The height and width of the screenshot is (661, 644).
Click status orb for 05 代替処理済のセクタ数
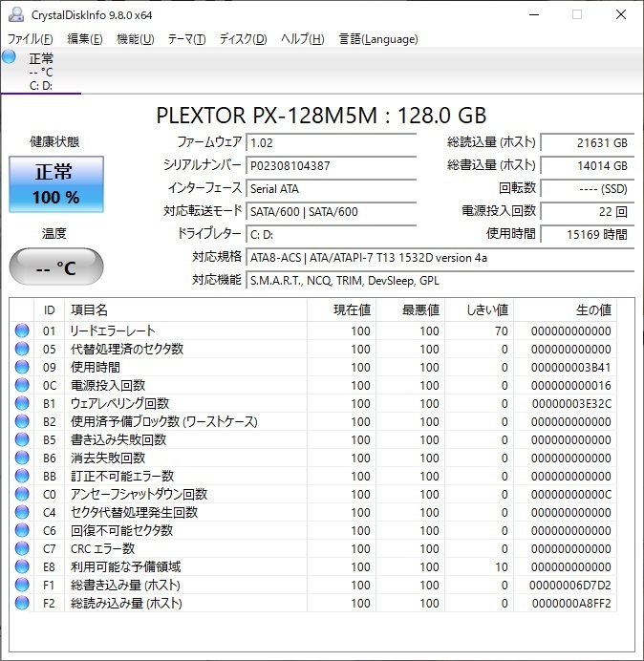click(22, 349)
